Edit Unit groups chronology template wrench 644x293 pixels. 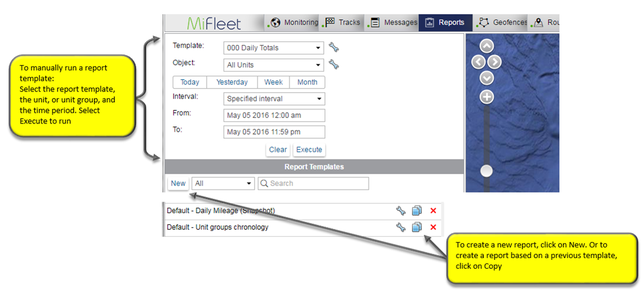401,227
